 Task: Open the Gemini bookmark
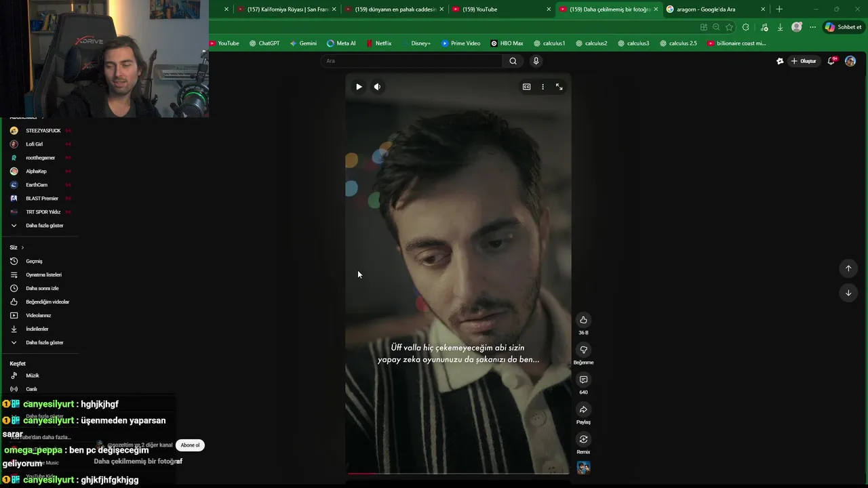tap(303, 43)
